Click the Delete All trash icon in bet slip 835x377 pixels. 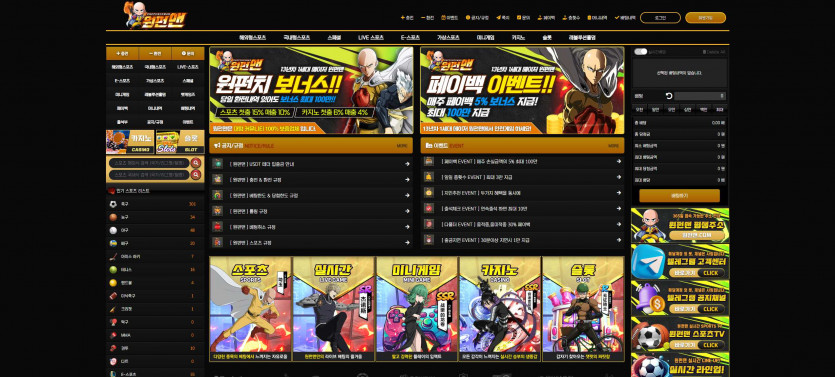[x=705, y=52]
